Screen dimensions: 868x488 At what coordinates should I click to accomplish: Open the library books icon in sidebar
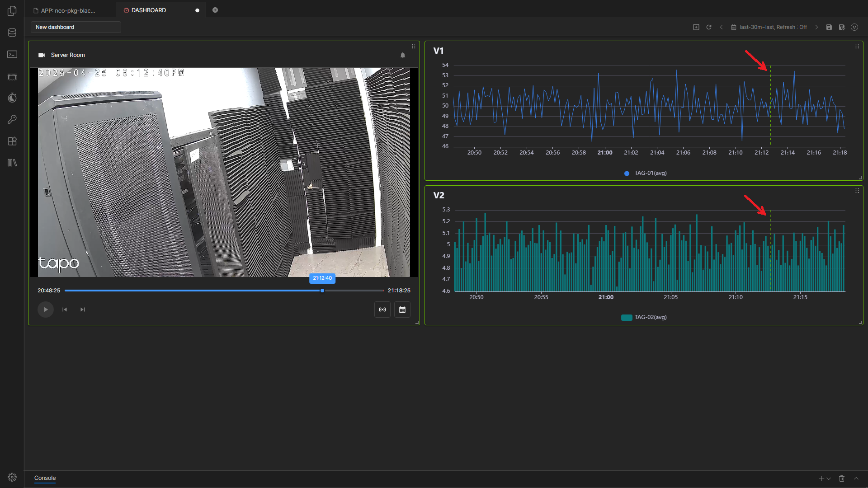click(12, 163)
